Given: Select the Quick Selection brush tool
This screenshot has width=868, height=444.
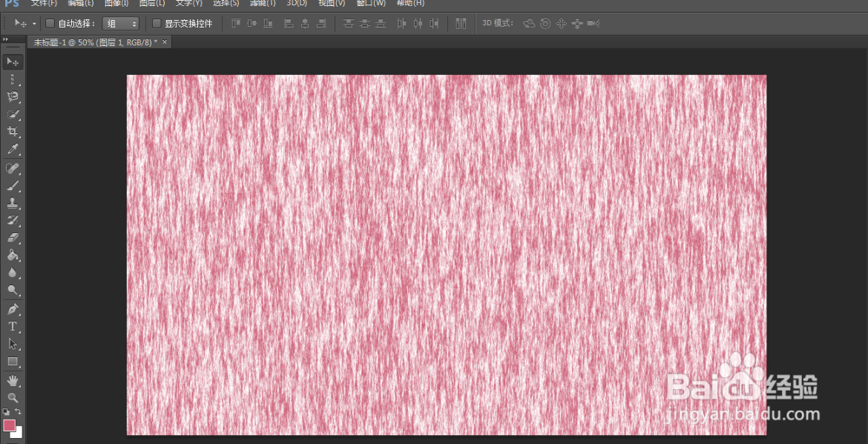Looking at the screenshot, I should coord(13,115).
